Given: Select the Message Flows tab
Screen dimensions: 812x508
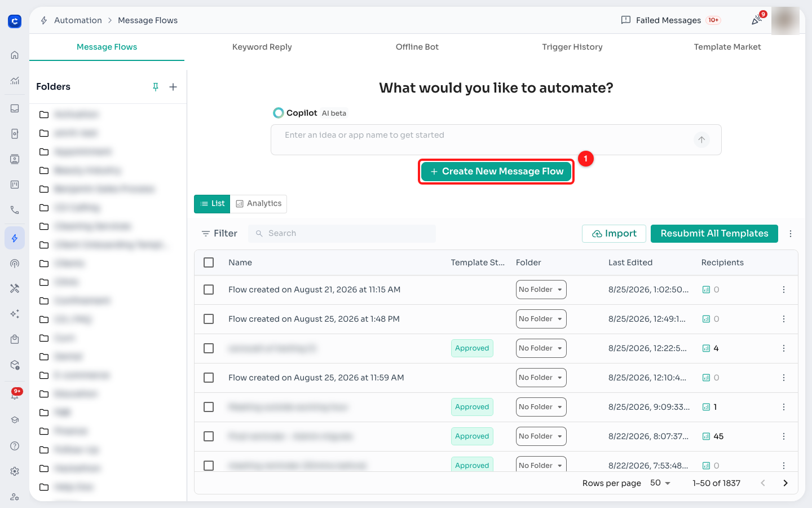Looking at the screenshot, I should (107, 47).
